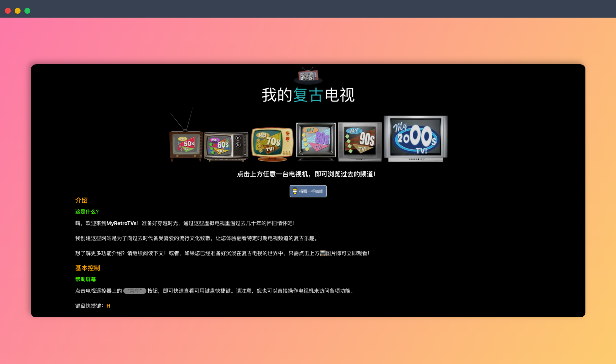Click the 菜单 remote button graphic

click(x=135, y=291)
